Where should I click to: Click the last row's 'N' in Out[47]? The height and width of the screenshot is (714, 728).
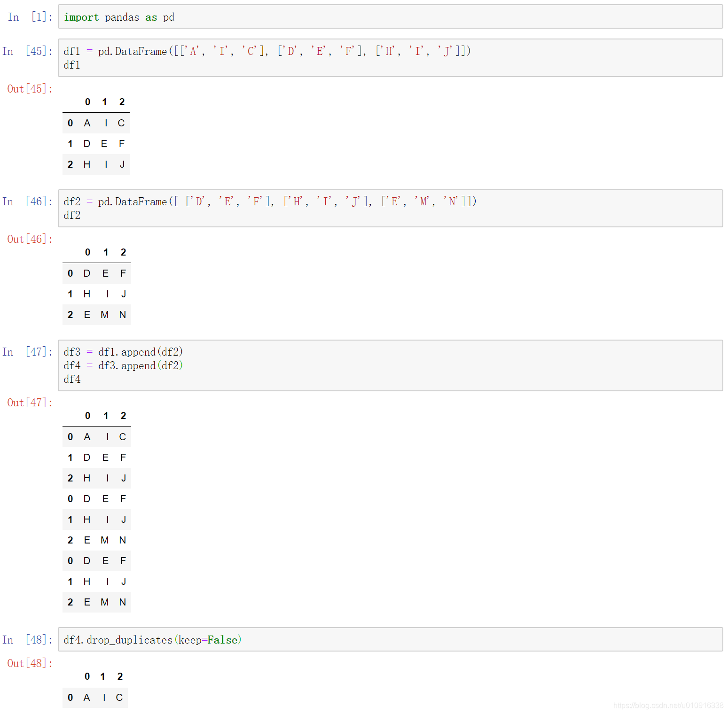(123, 602)
